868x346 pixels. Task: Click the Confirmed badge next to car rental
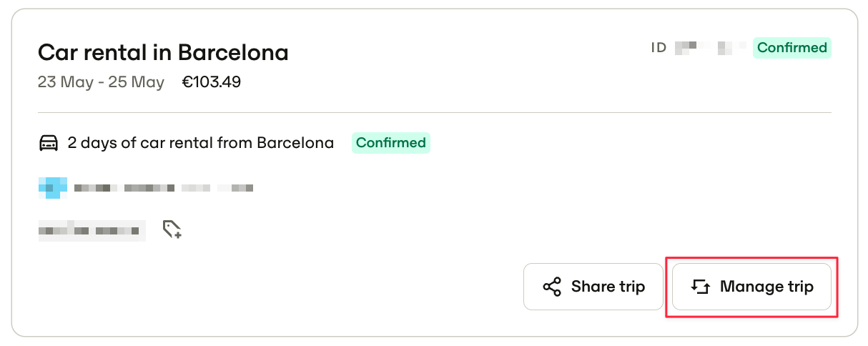[391, 143]
